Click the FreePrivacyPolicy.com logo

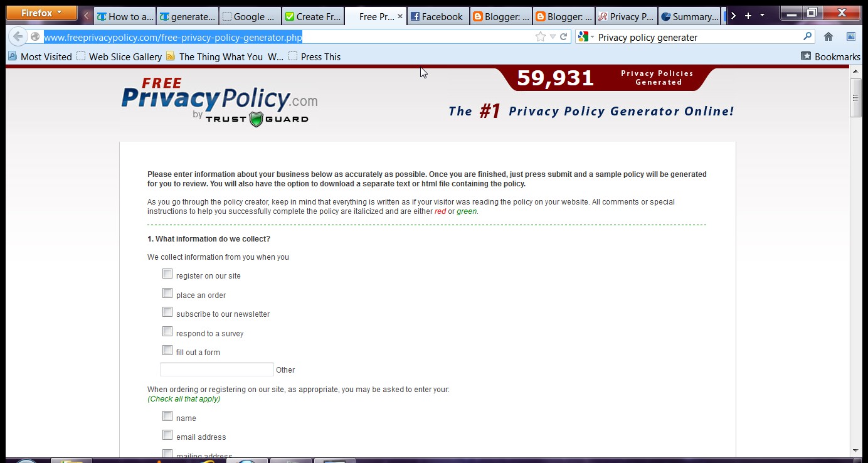coord(220,102)
